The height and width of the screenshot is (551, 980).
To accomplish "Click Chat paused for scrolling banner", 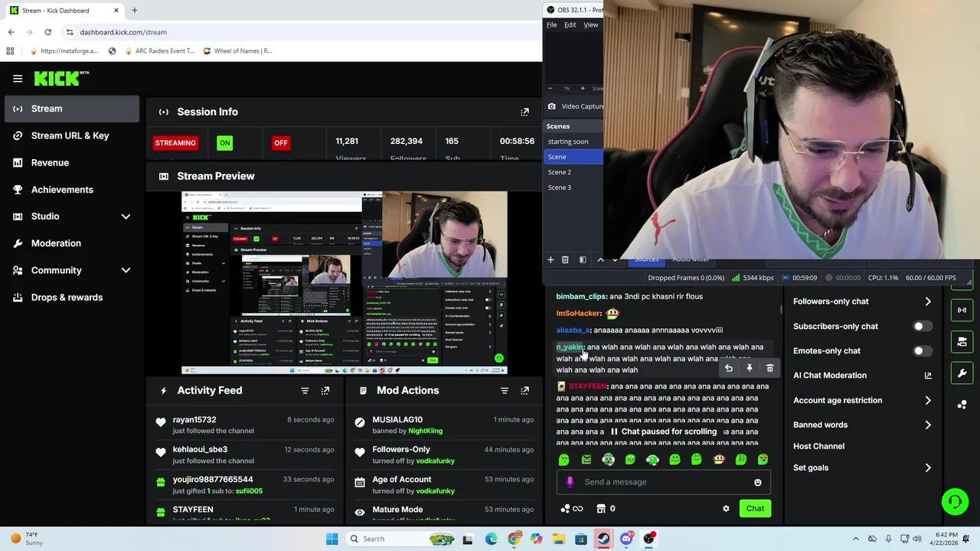I will pyautogui.click(x=663, y=432).
